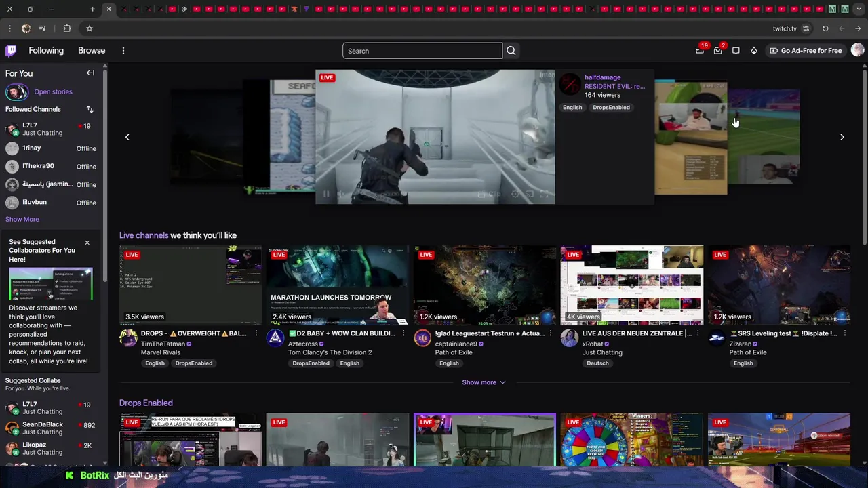Viewport: 868px width, 488px height.
Task: Select the offline 1rinay channel
Action: (51, 148)
